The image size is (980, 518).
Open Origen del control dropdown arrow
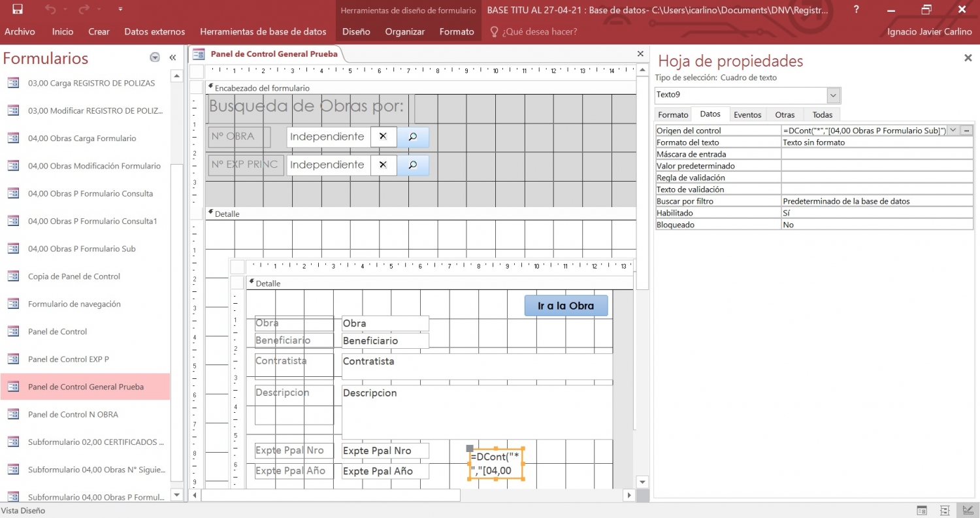click(x=953, y=131)
